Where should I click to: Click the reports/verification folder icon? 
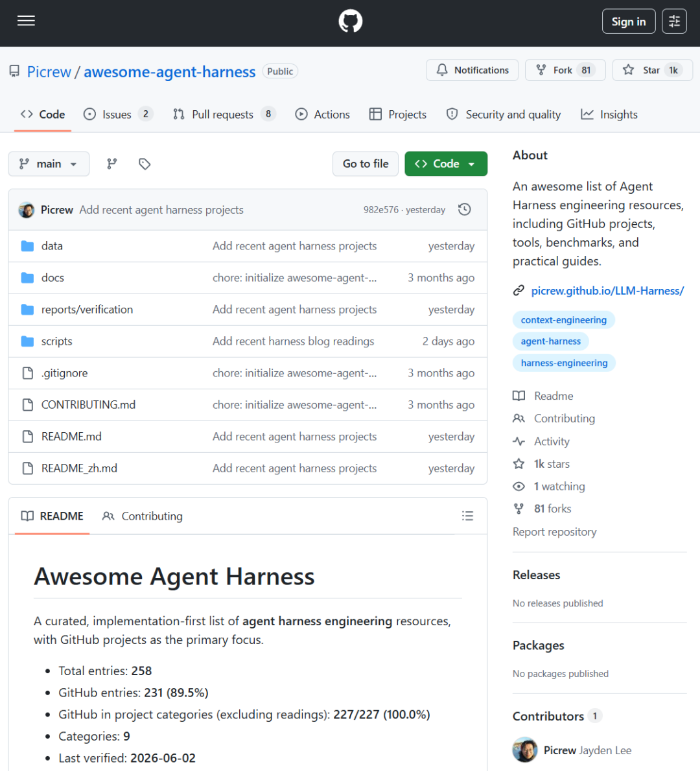(28, 309)
